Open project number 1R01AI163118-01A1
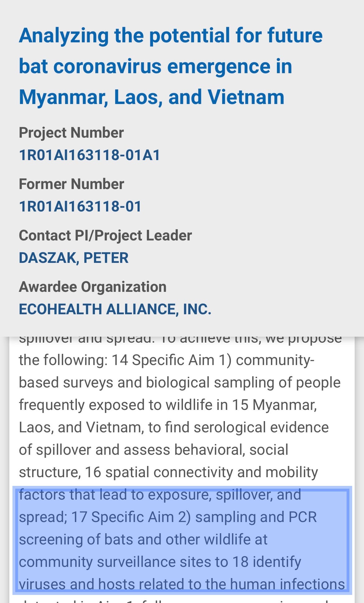The width and height of the screenshot is (364, 603). pos(90,155)
